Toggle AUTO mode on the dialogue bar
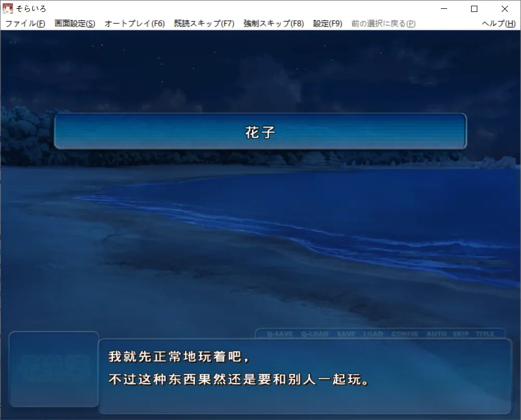The image size is (521, 420). pos(436,334)
